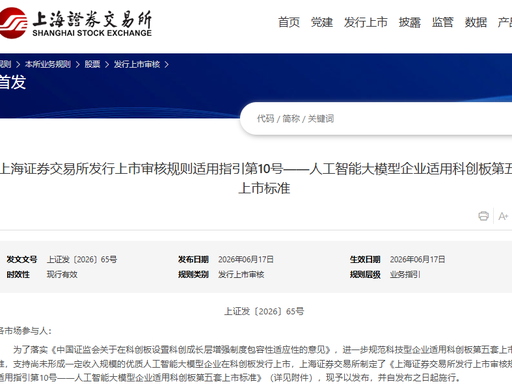Go to 股票 breadcrumb link
Image resolution: width=512 pixels, height=384 pixels.
[92, 64]
